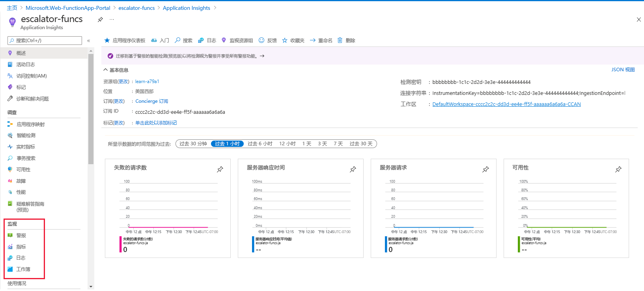Select the 过去 6 小时 time range
Image resolution: width=644 pixels, height=291 pixels.
click(x=260, y=144)
